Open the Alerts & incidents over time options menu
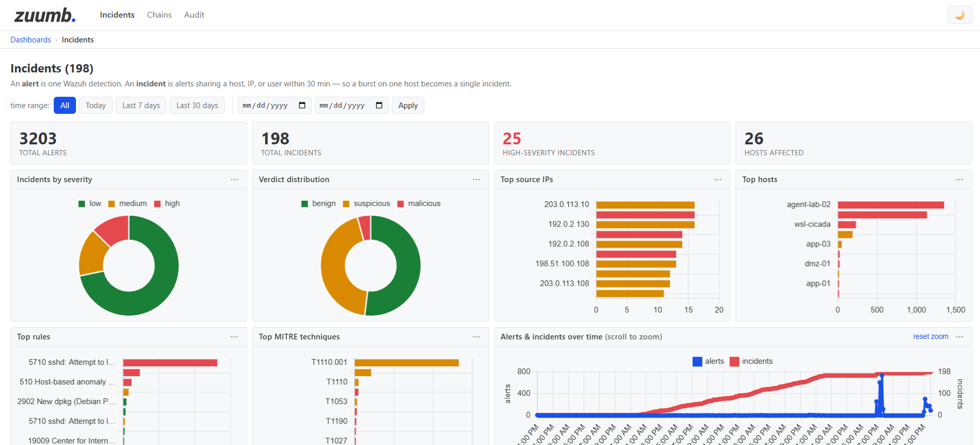Image resolution: width=980 pixels, height=445 pixels. point(960,337)
